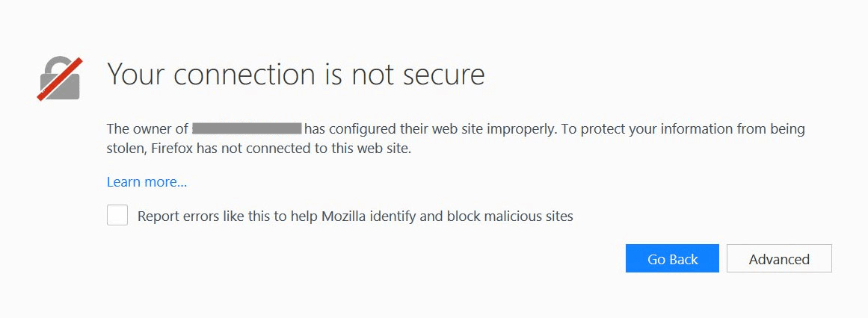Click "has configured their web site improperly" text

[x=428, y=129]
